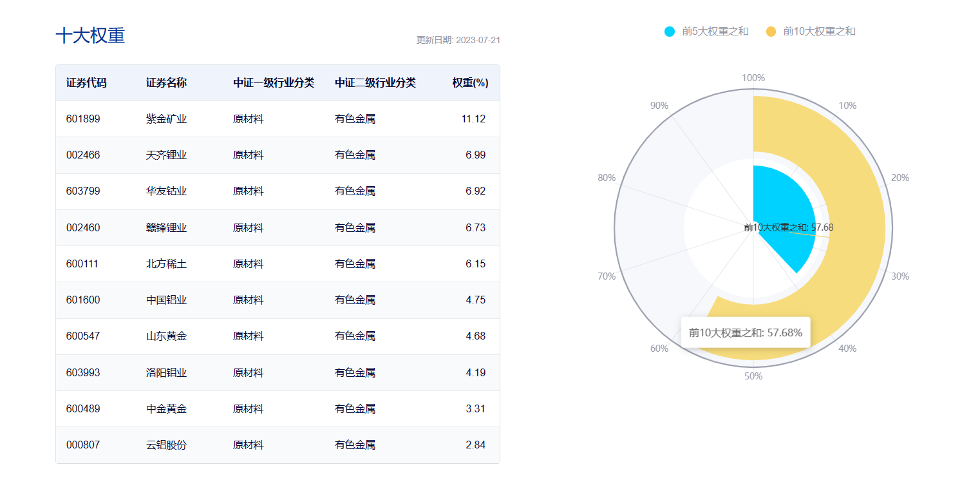Select the 中国铝业 table row

click(277, 300)
